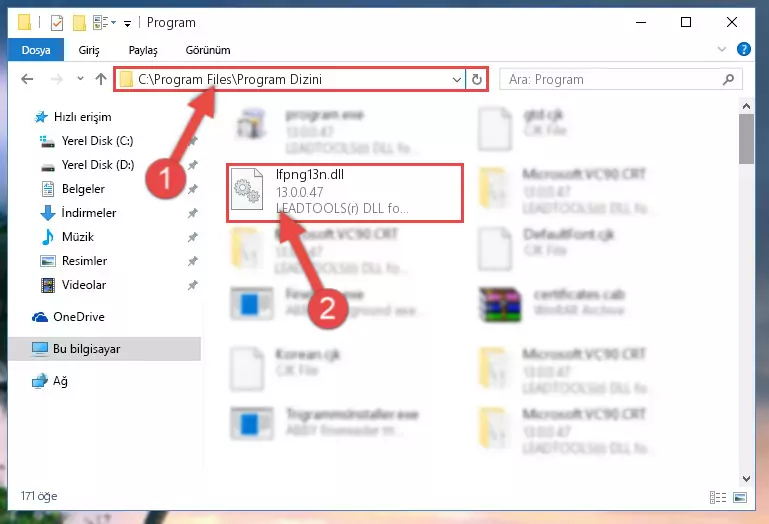The width and height of the screenshot is (769, 524).
Task: Click the Properties quick access icon
Action: point(57,23)
